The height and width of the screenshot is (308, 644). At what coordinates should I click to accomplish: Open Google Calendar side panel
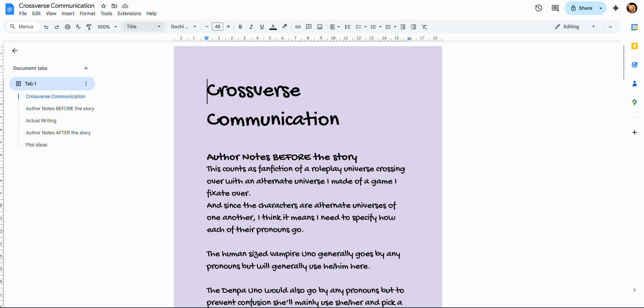pyautogui.click(x=635, y=27)
